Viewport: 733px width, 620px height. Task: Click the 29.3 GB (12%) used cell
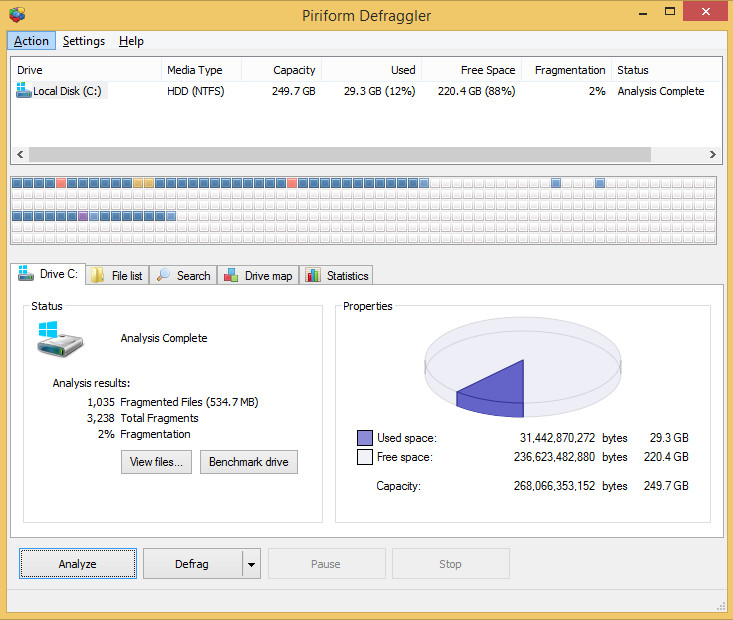tap(380, 91)
